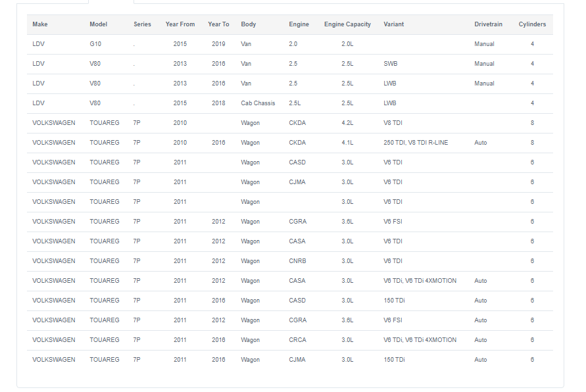
Task: Click the V80 SWB variant cell
Action: pos(391,64)
